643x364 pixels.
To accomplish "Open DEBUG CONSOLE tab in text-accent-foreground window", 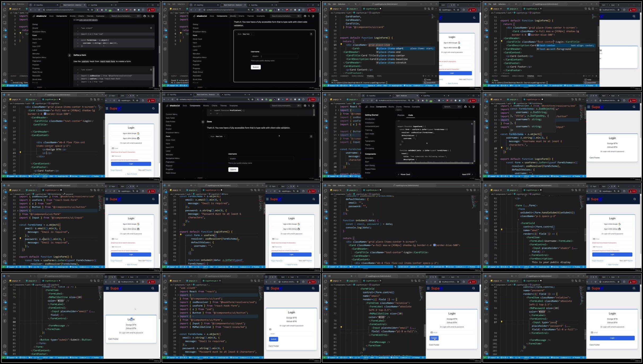I will click(x=518, y=76).
